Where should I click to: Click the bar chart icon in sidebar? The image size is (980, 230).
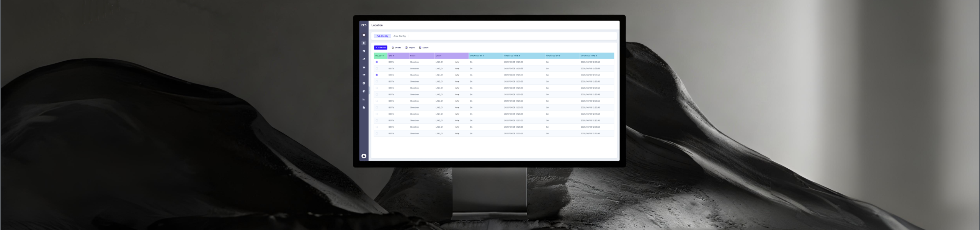coord(364,99)
